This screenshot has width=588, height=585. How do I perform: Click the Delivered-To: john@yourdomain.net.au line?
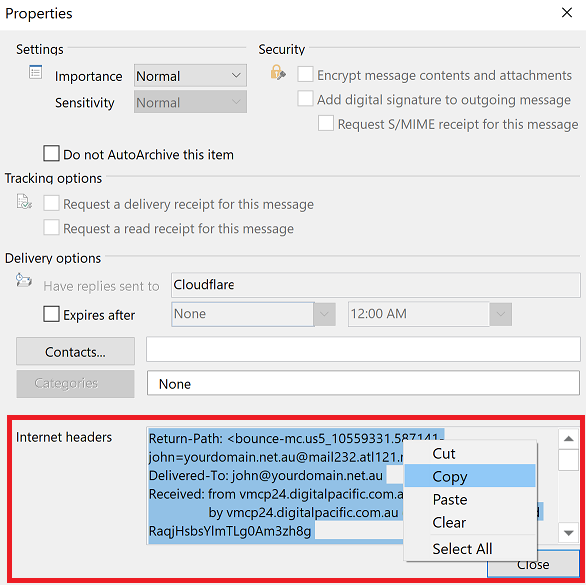click(x=266, y=475)
